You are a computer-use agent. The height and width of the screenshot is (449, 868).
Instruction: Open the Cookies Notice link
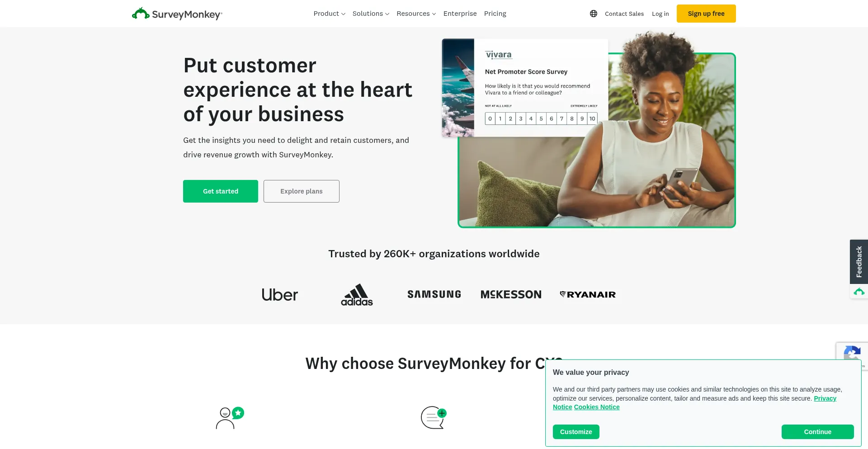pyautogui.click(x=597, y=407)
